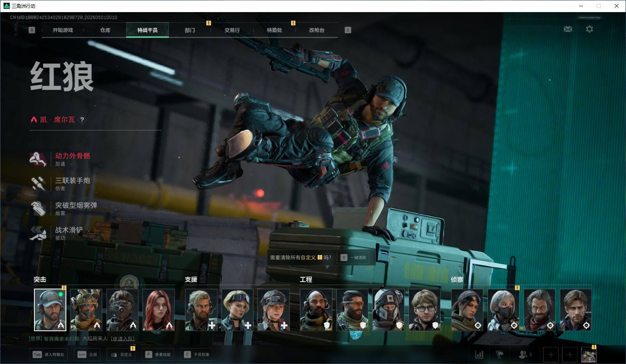Switch to the 特勤处 tab
This screenshot has height=364, width=626.
click(x=274, y=30)
